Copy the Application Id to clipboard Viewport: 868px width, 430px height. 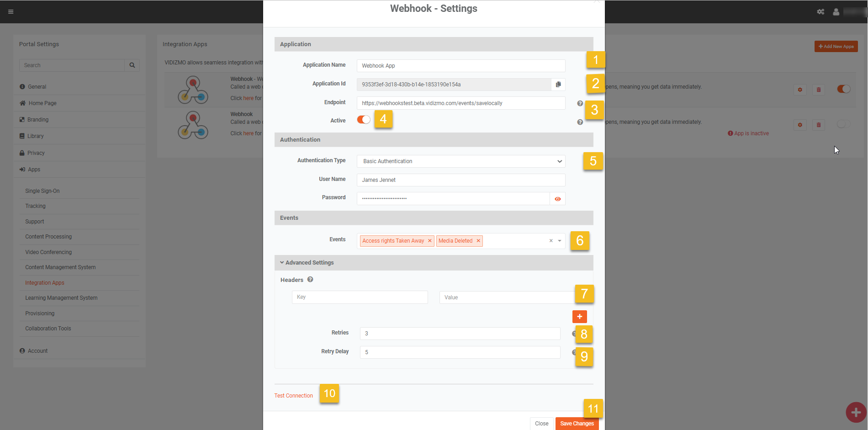point(558,85)
